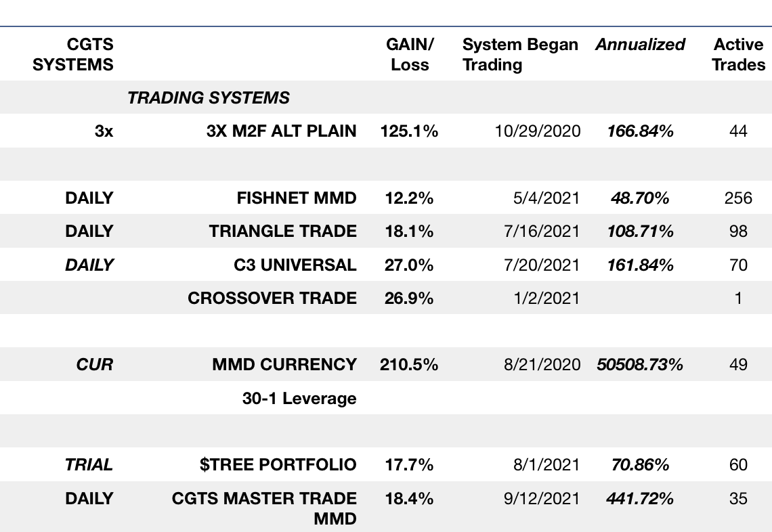Click the CROSSOVER TRADE system name
The image size is (772, 532).
272,298
